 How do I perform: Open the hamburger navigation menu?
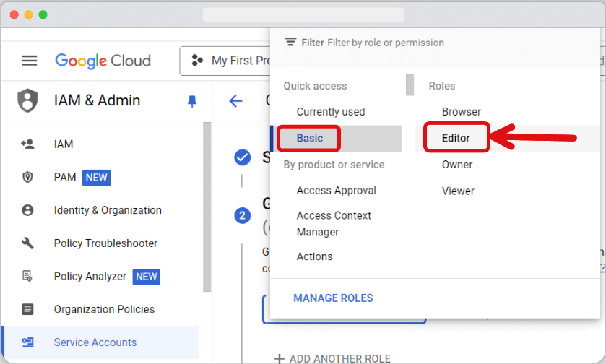pos(30,61)
